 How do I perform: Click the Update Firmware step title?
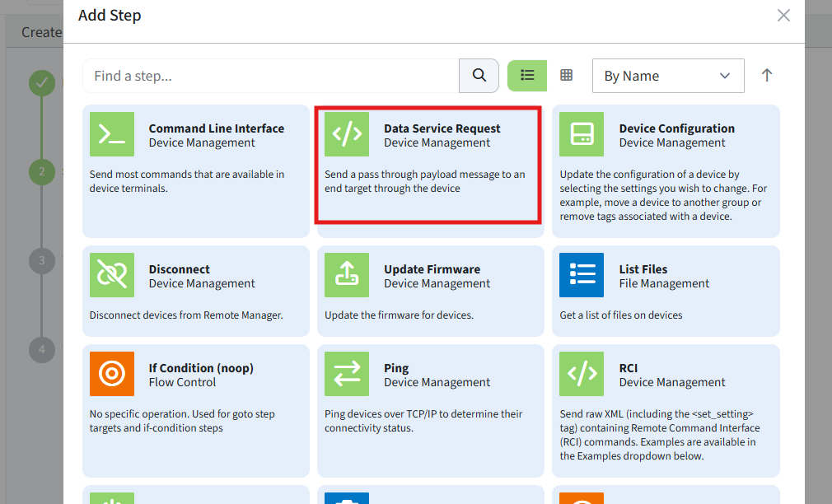(x=432, y=269)
